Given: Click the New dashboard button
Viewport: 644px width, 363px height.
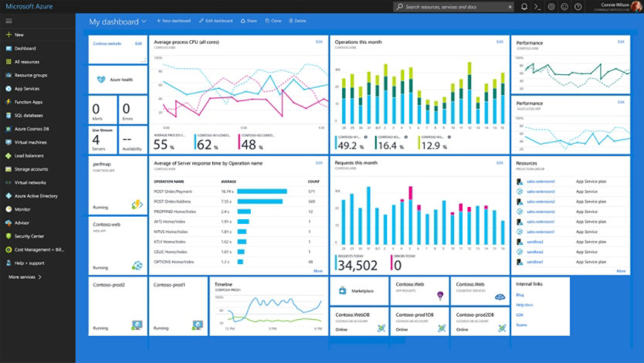Looking at the screenshot, I should 174,21.
